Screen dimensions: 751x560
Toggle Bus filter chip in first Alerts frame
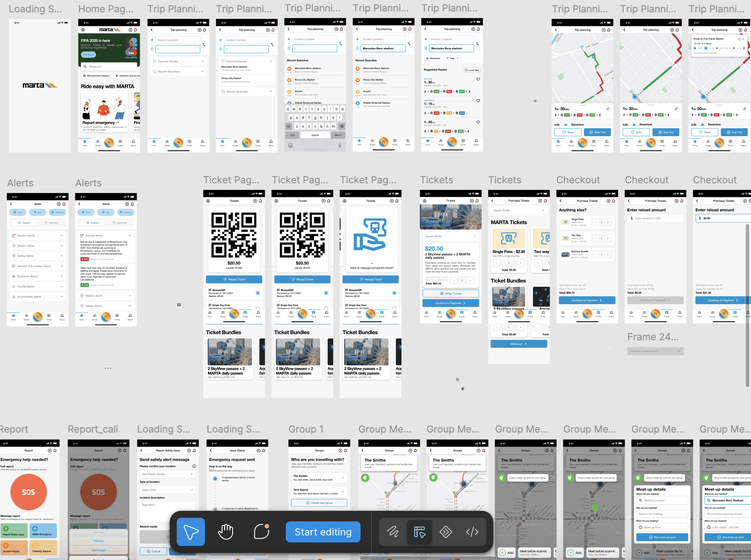pyautogui.click(x=37, y=212)
